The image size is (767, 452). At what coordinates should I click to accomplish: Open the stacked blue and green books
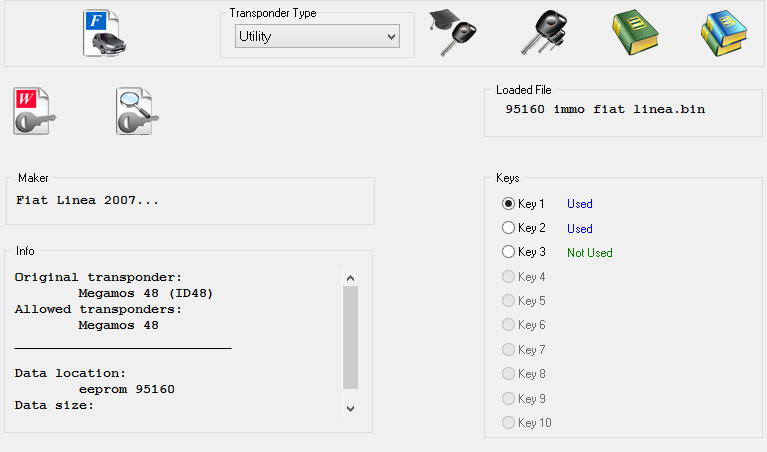pos(724,33)
